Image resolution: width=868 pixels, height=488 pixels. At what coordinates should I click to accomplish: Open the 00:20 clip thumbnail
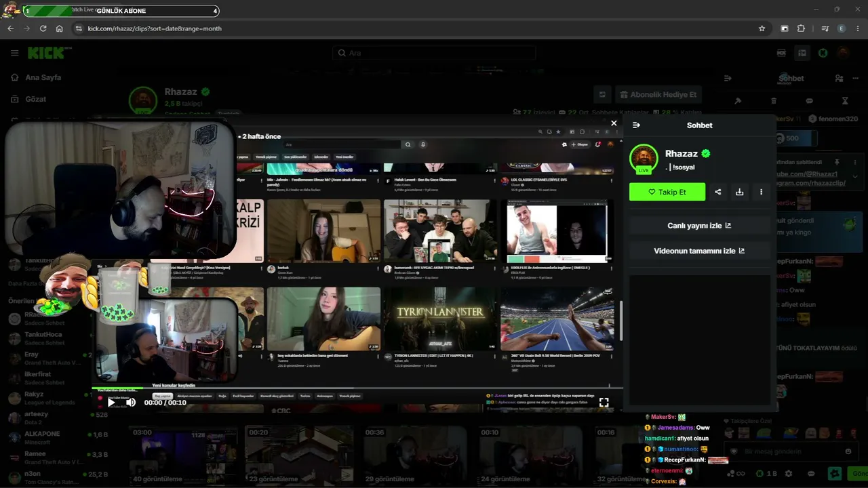[x=298, y=454]
